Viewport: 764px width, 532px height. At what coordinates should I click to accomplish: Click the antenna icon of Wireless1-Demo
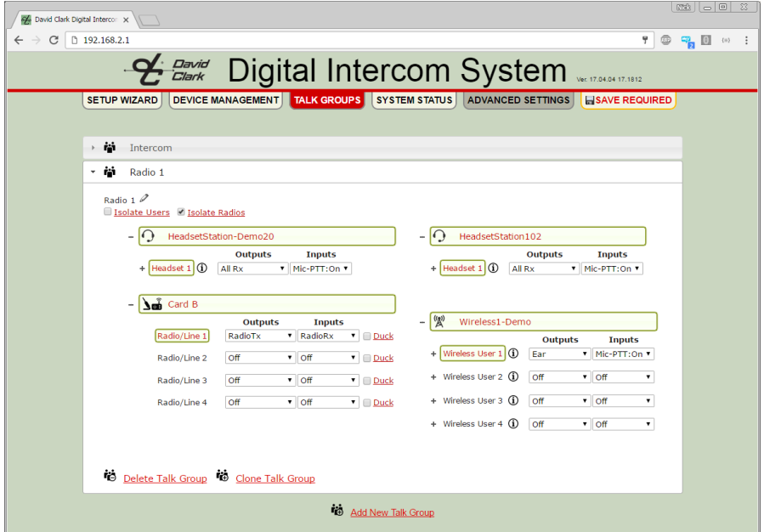(439, 321)
